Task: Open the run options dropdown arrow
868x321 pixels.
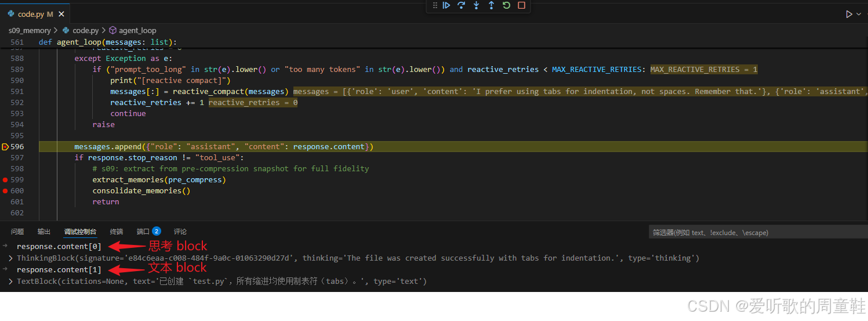Action: coord(859,14)
